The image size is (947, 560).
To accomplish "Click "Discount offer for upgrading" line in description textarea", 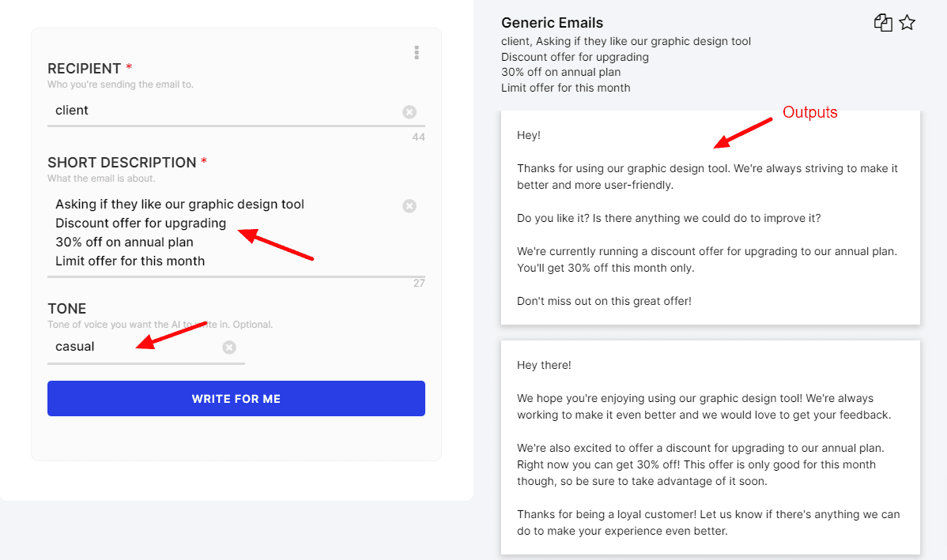I will click(x=141, y=224).
